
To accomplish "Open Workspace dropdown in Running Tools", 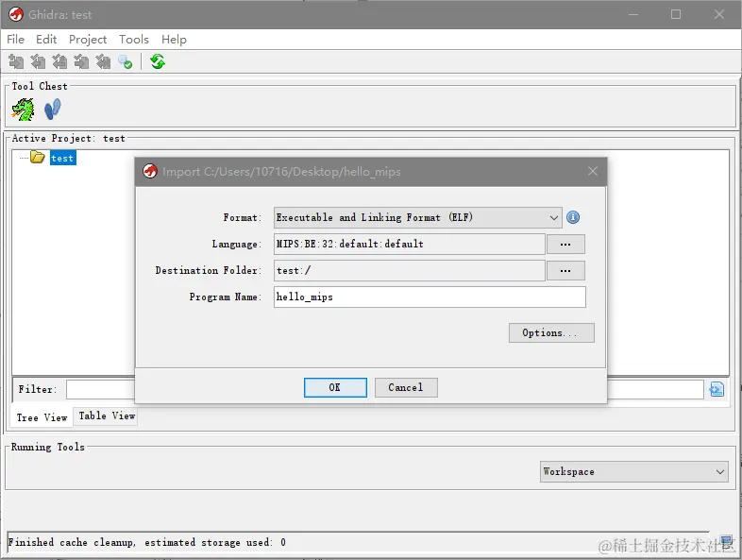I will (x=633, y=471).
